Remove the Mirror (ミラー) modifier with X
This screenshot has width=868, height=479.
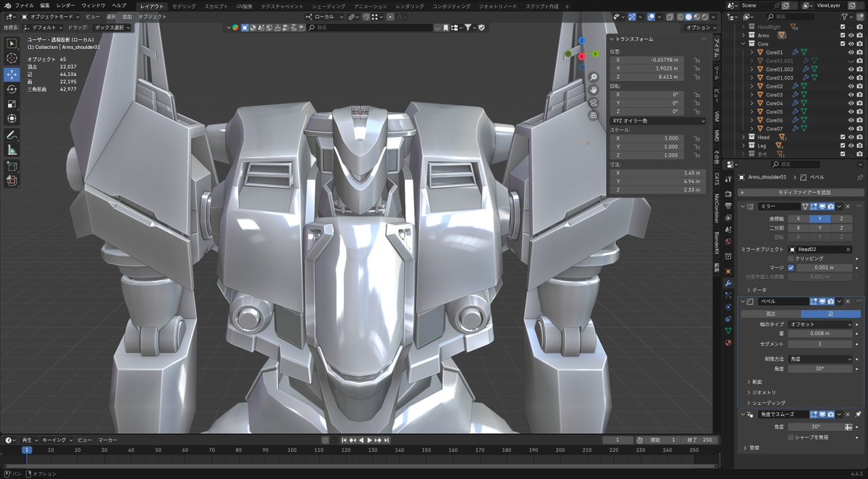point(848,207)
